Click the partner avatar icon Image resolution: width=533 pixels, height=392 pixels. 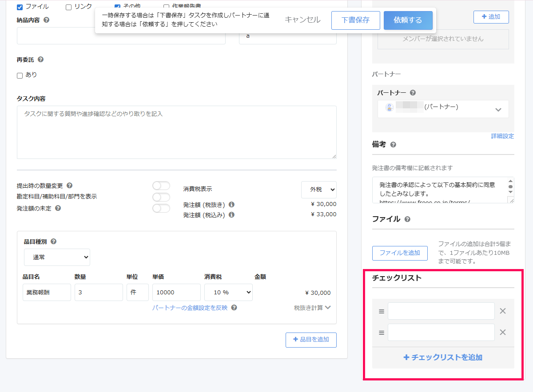390,107
